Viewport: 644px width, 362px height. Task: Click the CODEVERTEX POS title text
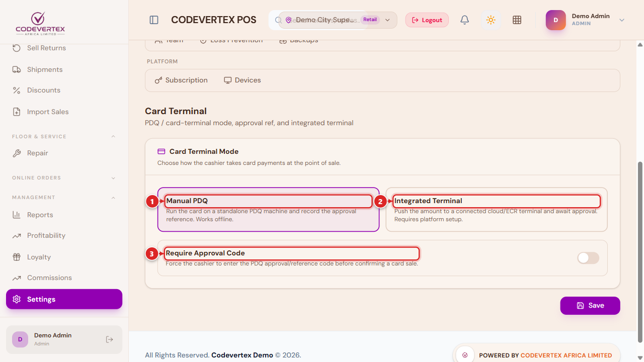coord(214,20)
